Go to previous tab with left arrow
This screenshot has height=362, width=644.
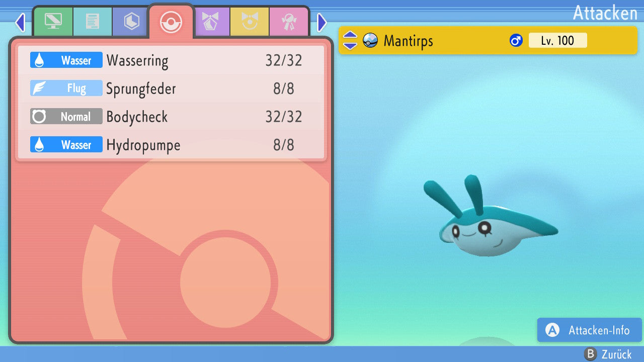click(x=20, y=23)
